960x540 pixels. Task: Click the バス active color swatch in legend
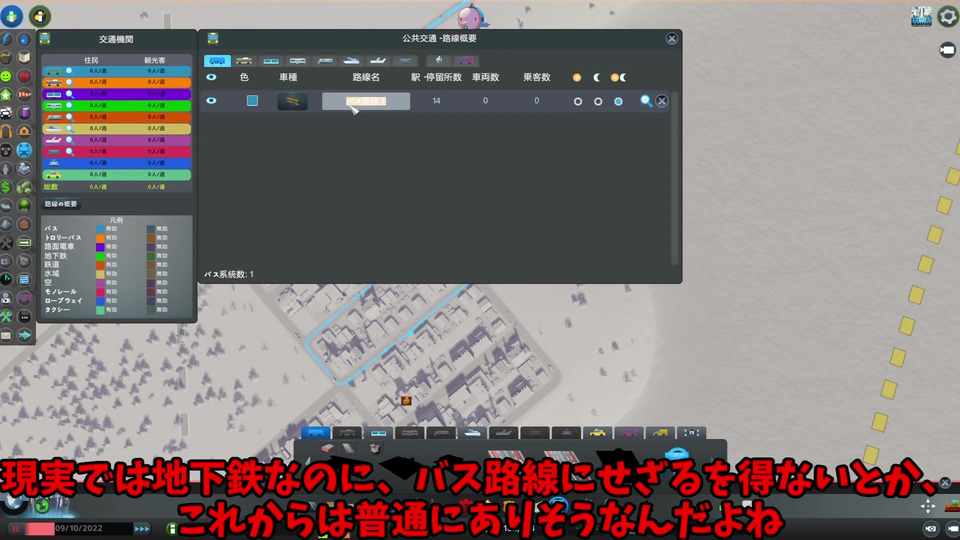click(100, 228)
